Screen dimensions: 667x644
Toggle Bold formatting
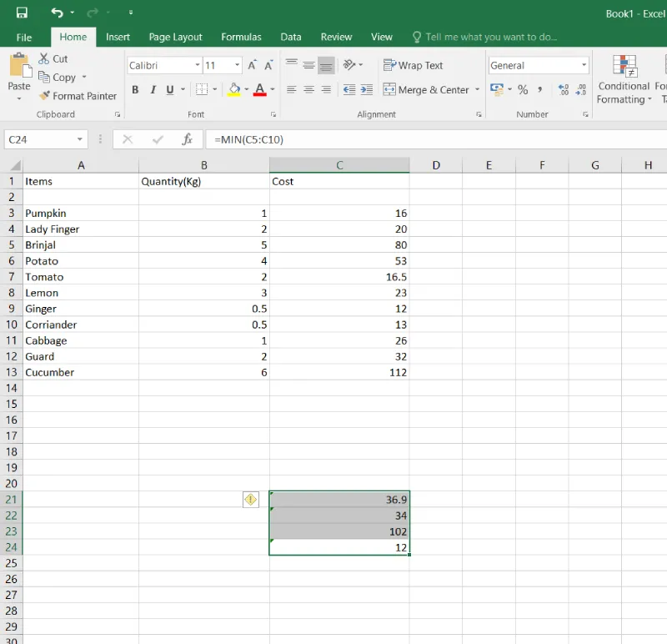click(135, 89)
